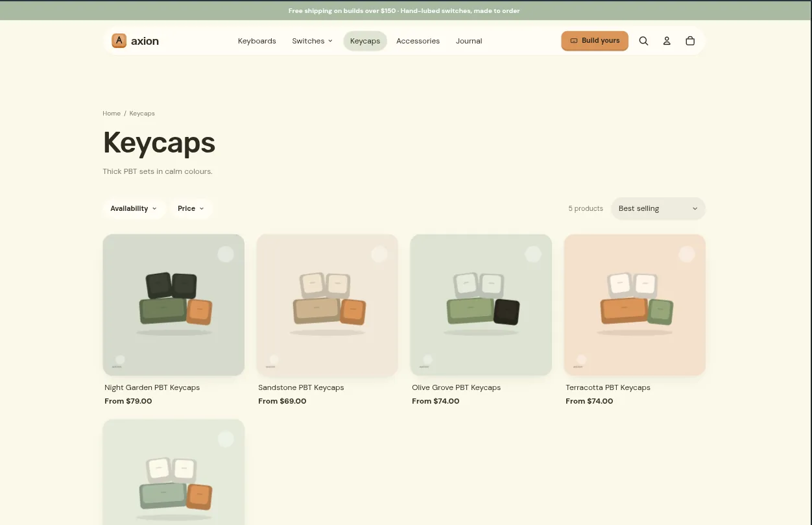Expand the Availability filter
The height and width of the screenshot is (525, 812).
tap(134, 208)
